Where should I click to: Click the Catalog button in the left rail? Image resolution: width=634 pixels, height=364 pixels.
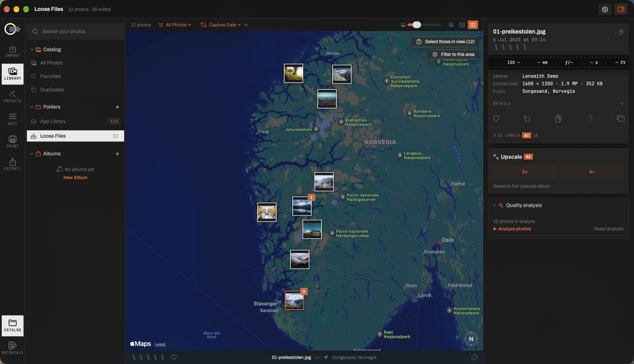12,325
